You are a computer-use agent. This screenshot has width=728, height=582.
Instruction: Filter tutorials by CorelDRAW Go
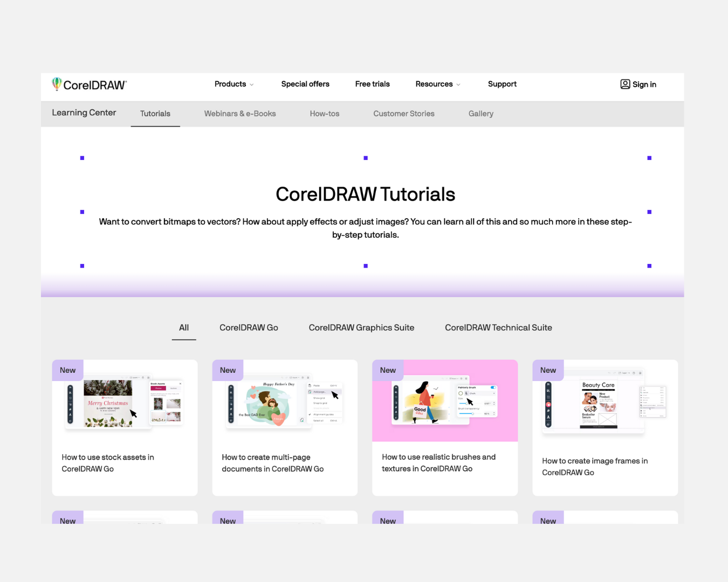coord(249,328)
